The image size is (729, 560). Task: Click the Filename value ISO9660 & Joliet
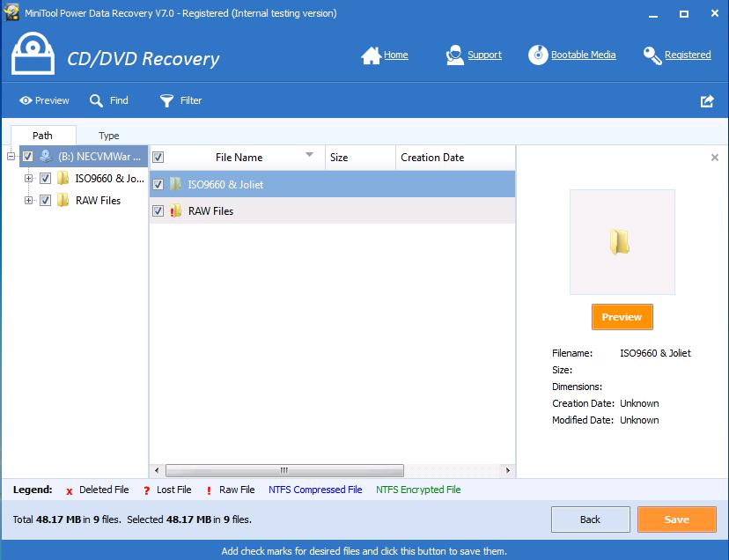(x=655, y=353)
